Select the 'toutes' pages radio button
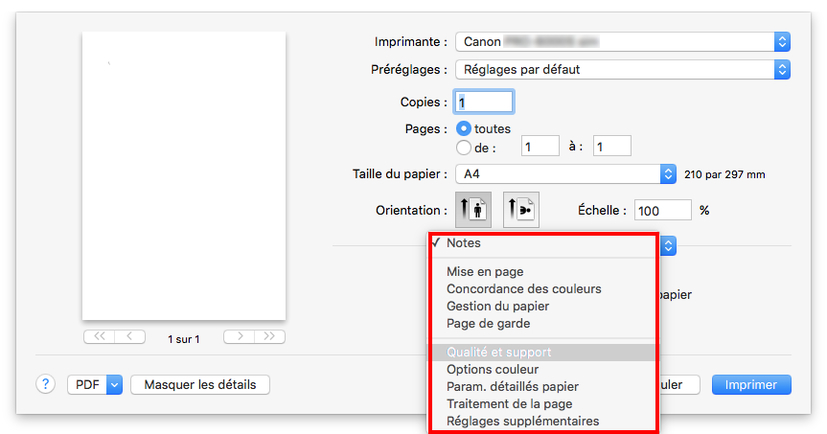 point(464,129)
